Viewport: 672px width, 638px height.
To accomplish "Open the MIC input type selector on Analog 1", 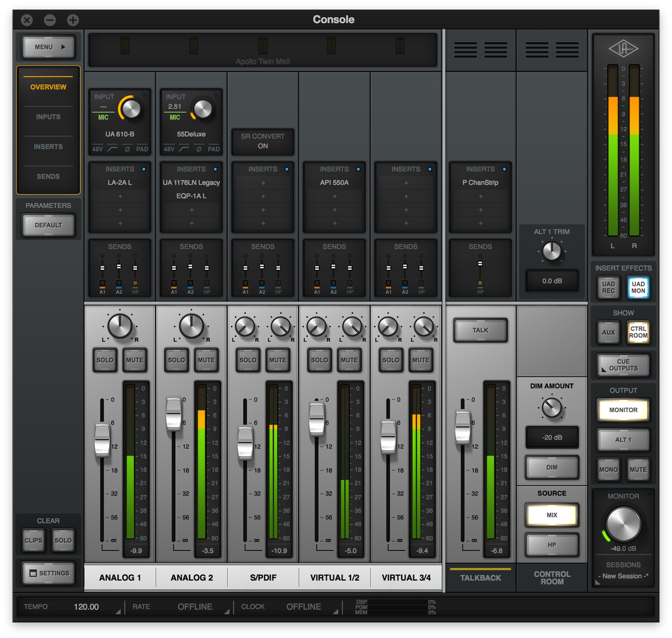I will [x=103, y=117].
